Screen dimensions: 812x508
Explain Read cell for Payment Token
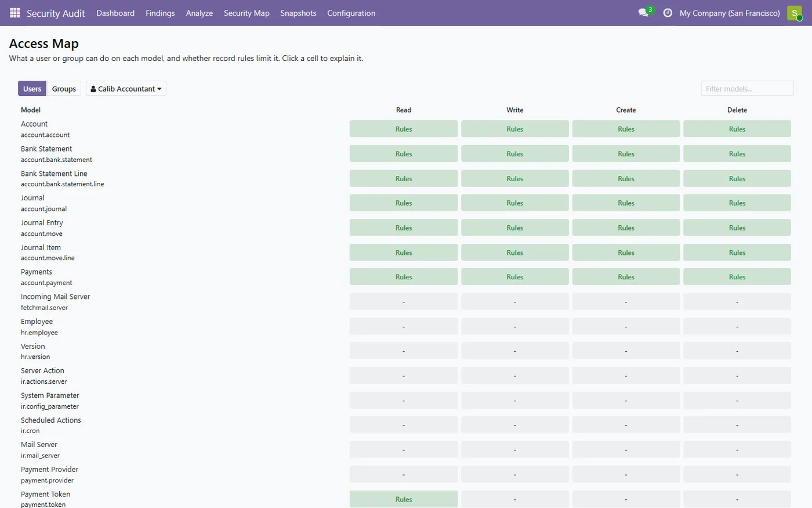(x=404, y=499)
